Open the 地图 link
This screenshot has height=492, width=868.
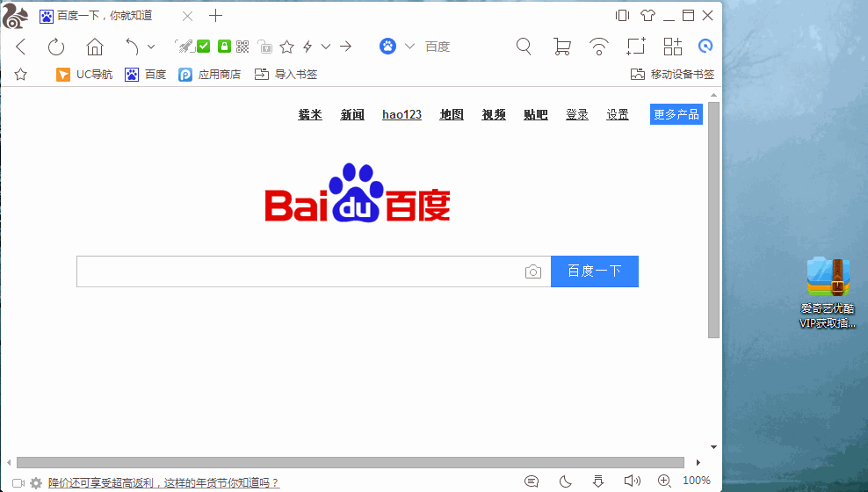click(452, 114)
